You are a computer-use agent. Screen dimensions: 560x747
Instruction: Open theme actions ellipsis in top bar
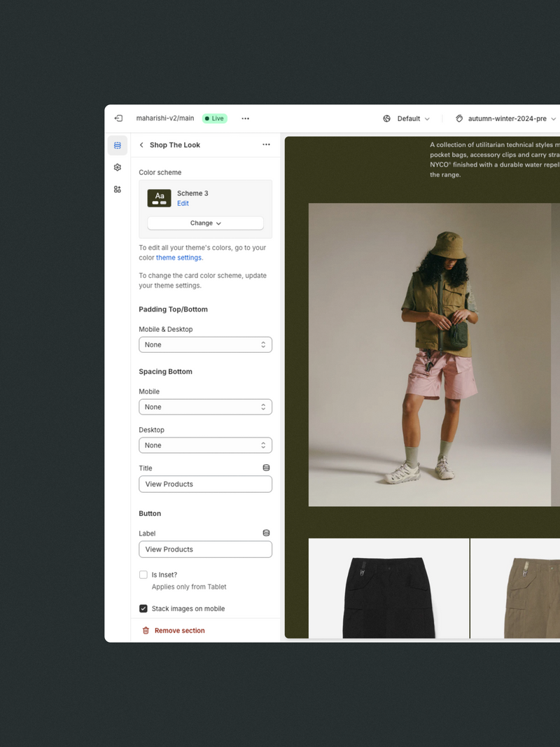click(x=245, y=119)
